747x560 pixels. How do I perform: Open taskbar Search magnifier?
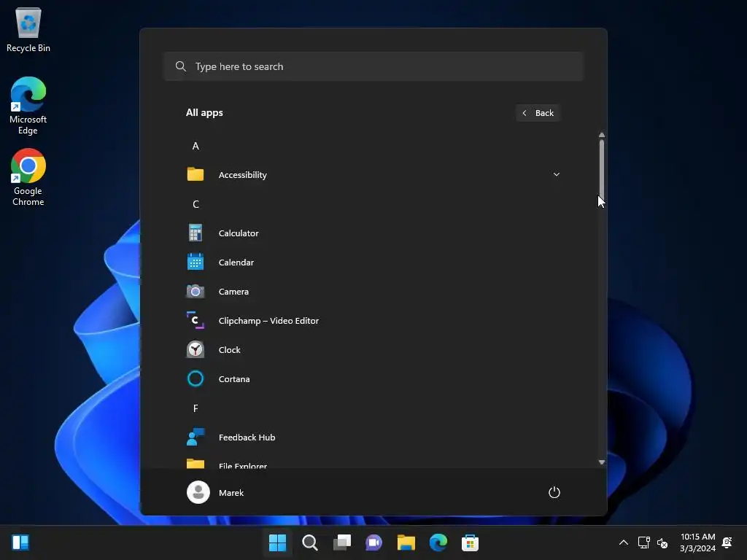tap(309, 542)
